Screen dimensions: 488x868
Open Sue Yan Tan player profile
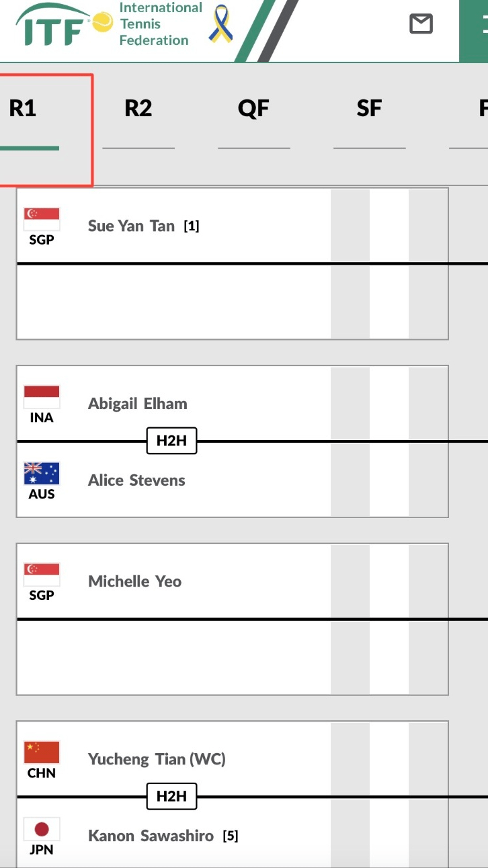[x=131, y=226]
